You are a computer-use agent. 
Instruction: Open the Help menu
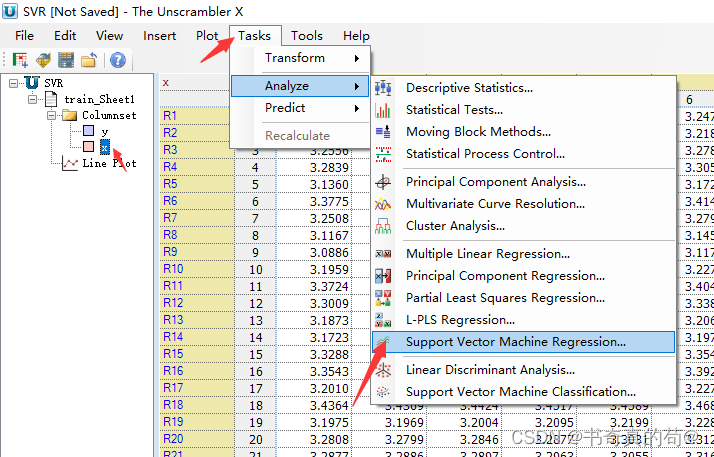pyautogui.click(x=356, y=36)
